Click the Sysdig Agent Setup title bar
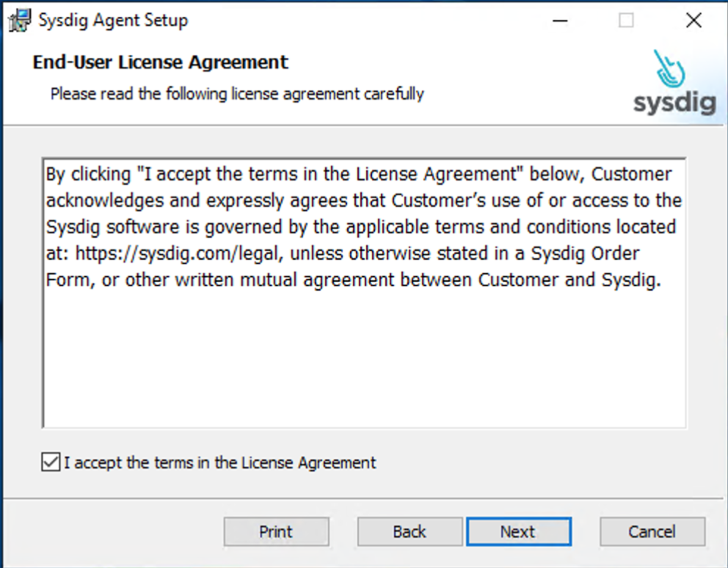The image size is (728, 568). (x=294, y=20)
